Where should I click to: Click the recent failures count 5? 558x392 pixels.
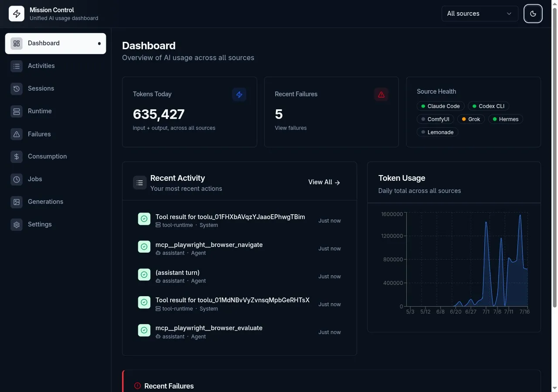coord(279,114)
